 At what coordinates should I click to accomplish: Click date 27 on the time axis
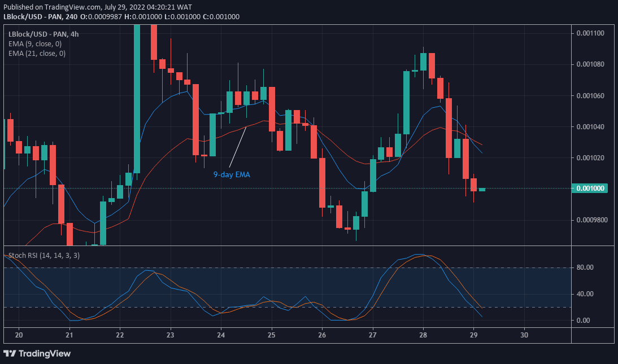372,335
